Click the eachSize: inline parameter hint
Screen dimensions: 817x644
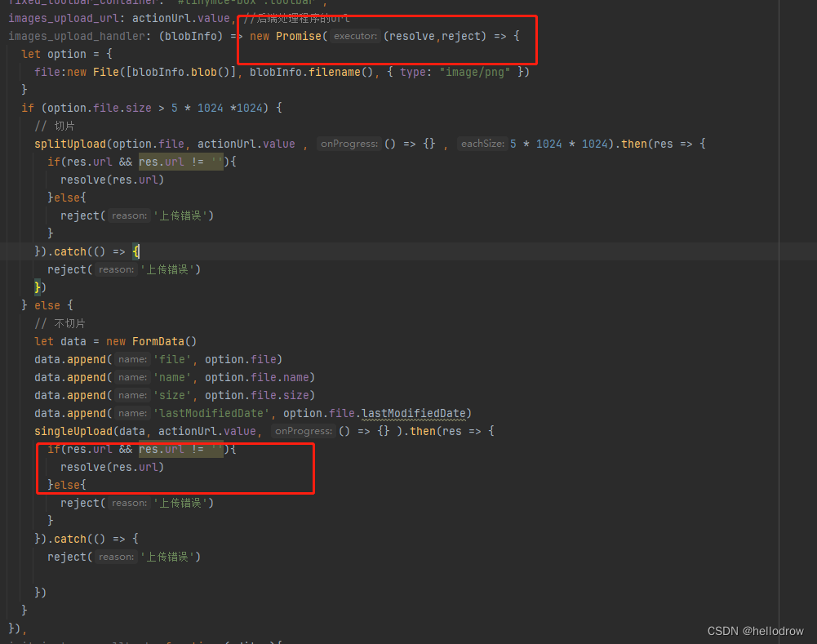point(482,144)
